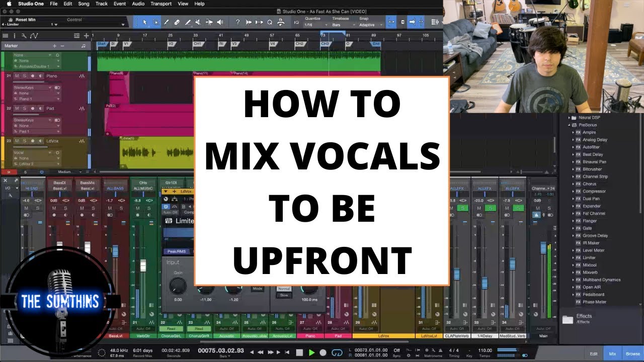The image size is (644, 362).
Task: Switch to the Mix tab
Action: (612, 354)
